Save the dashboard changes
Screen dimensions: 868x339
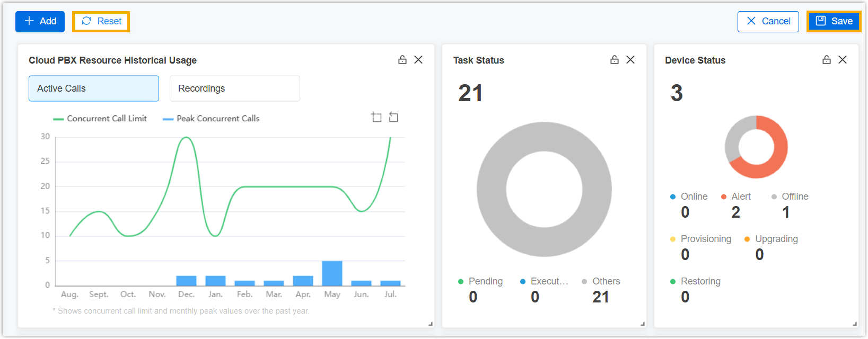click(x=834, y=22)
